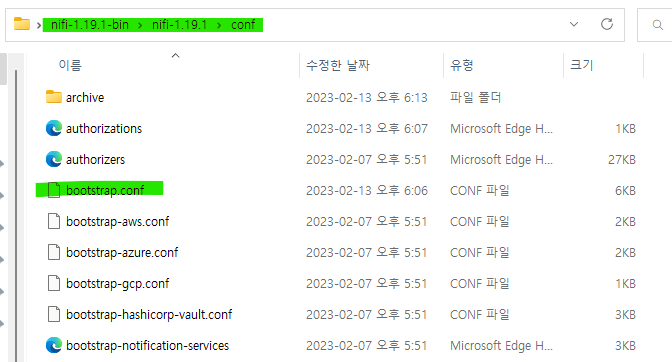
Task: Select the authorizations file name
Action: (104, 129)
